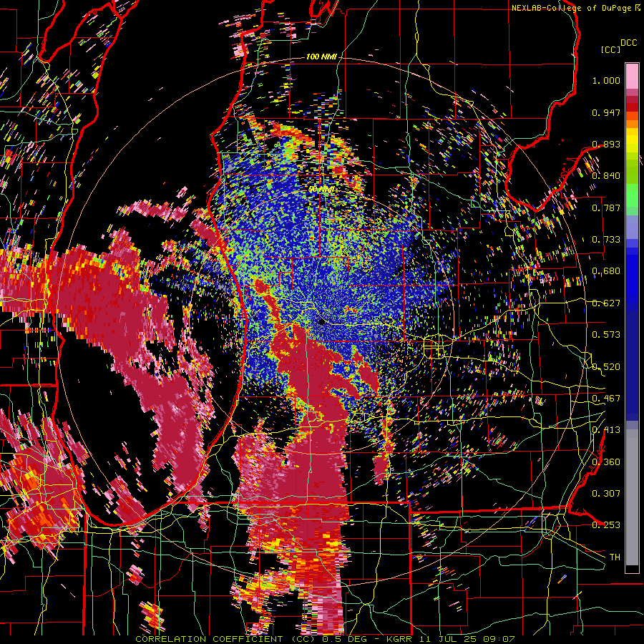Click the black radar site dot at center

322,322
